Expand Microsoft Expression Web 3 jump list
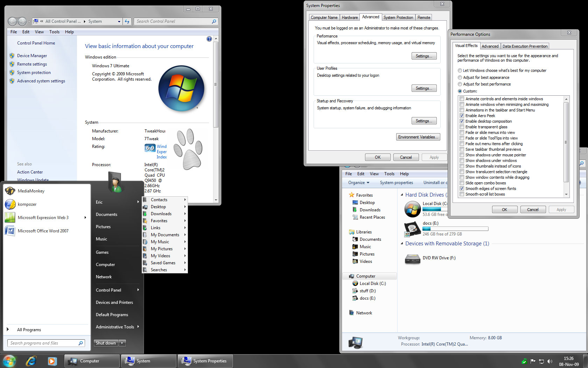This screenshot has height=368, width=588. click(x=85, y=218)
